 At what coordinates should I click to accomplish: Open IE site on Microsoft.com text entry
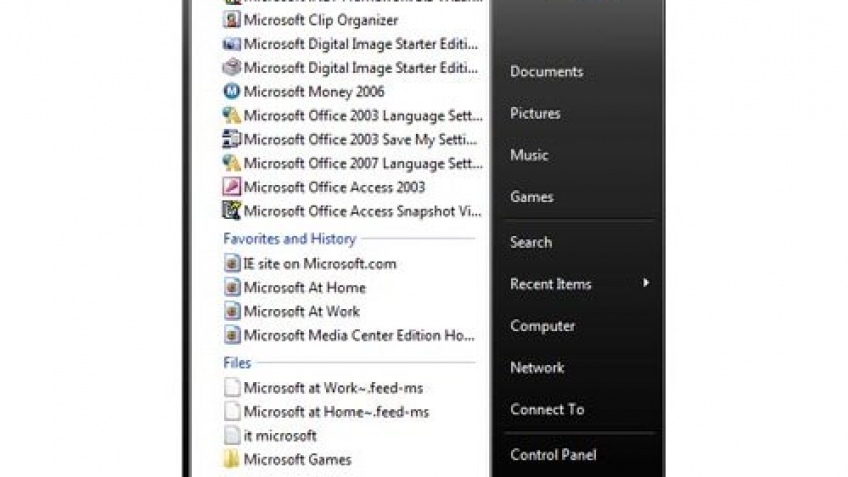click(320, 263)
